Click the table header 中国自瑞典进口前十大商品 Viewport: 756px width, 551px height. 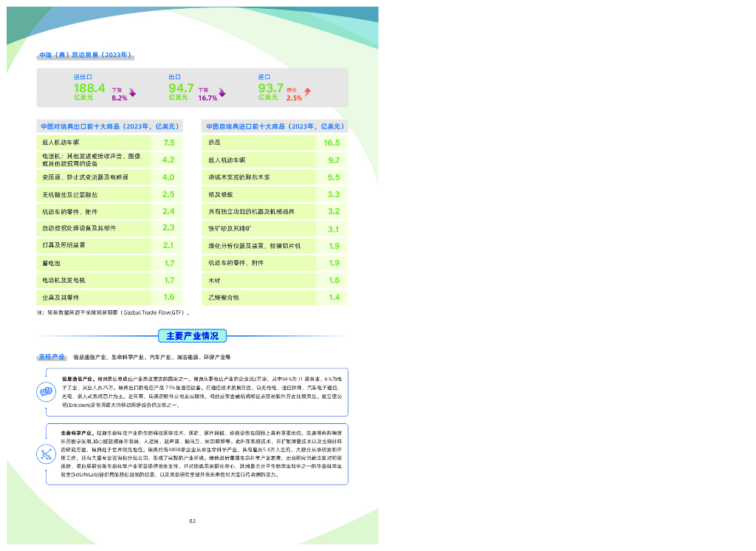[275, 126]
